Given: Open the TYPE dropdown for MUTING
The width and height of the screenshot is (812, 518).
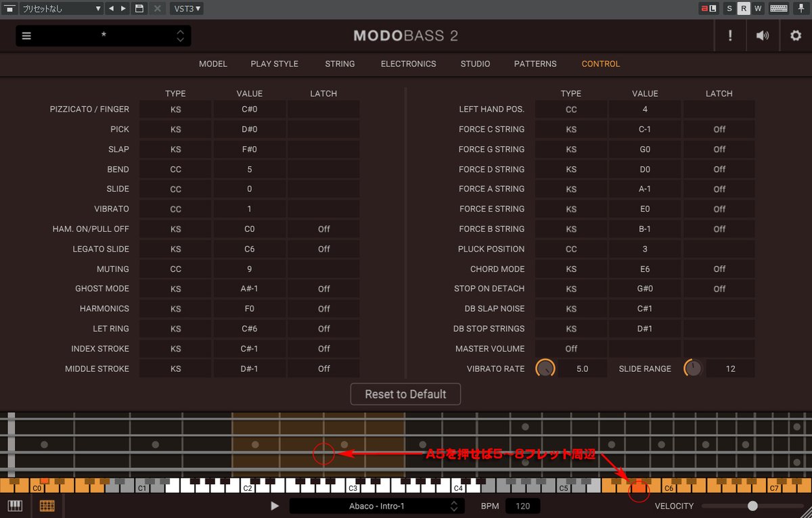Looking at the screenshot, I should [175, 269].
